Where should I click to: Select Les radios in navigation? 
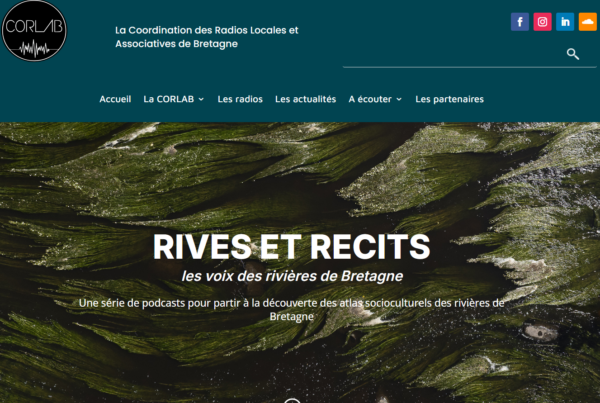[240, 99]
